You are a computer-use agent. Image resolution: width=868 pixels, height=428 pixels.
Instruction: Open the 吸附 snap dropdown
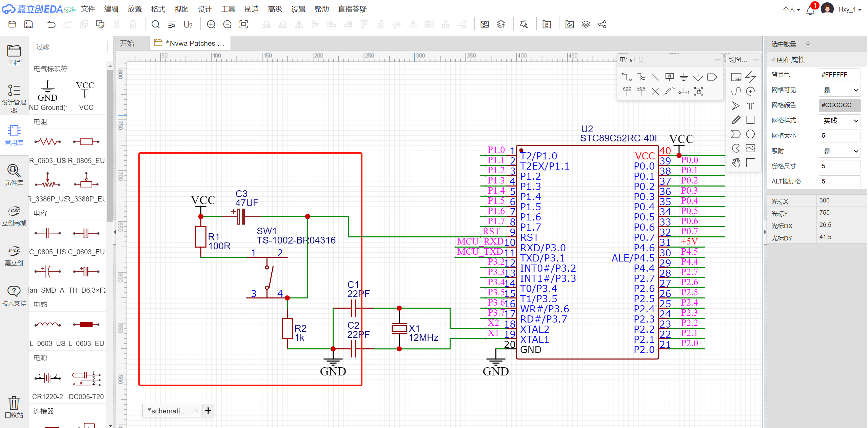point(840,151)
